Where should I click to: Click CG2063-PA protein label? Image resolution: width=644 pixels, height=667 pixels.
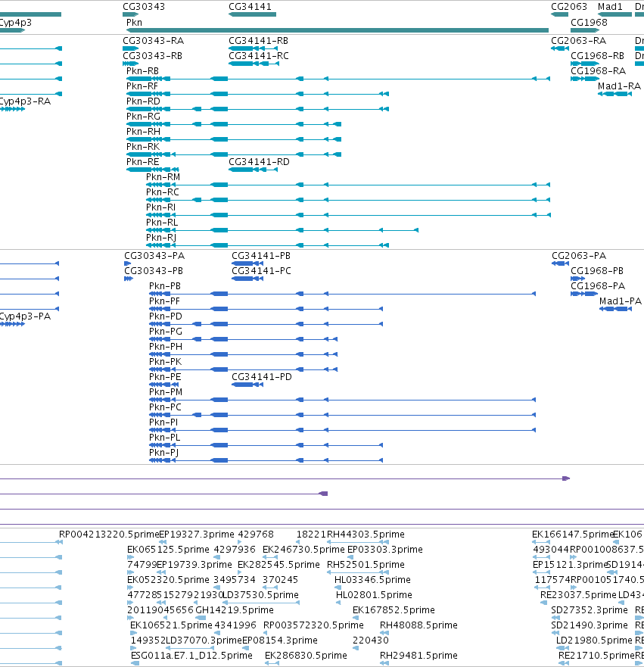click(x=579, y=256)
